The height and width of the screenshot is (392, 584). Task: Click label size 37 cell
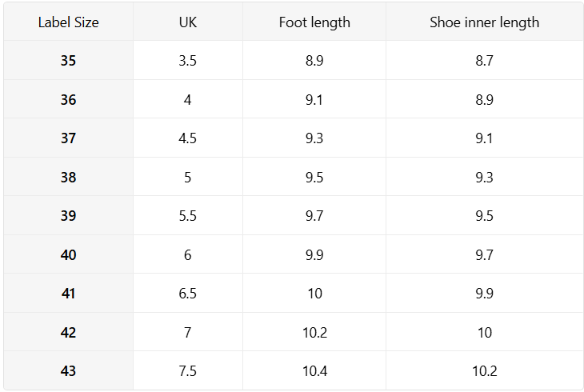[69, 138]
